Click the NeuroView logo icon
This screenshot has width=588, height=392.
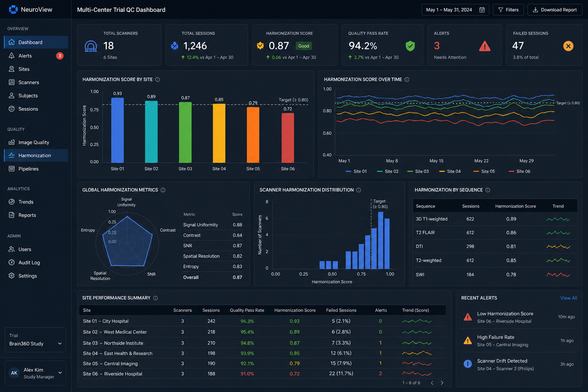pyautogui.click(x=13, y=10)
